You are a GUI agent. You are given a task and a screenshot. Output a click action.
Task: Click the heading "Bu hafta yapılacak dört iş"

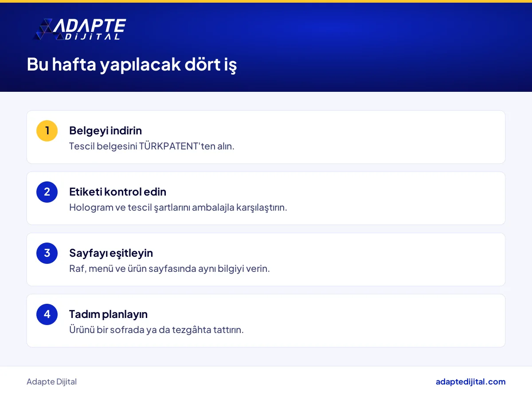coord(132,65)
